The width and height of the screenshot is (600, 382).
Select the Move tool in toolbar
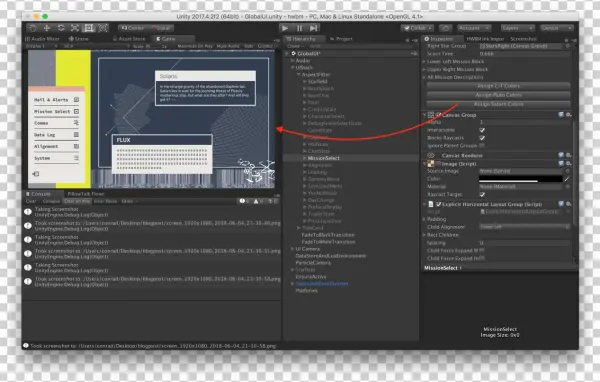47,28
